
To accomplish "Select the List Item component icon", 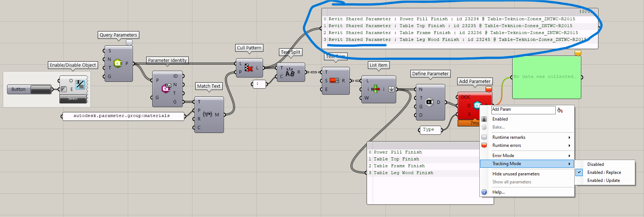I will (x=375, y=89).
